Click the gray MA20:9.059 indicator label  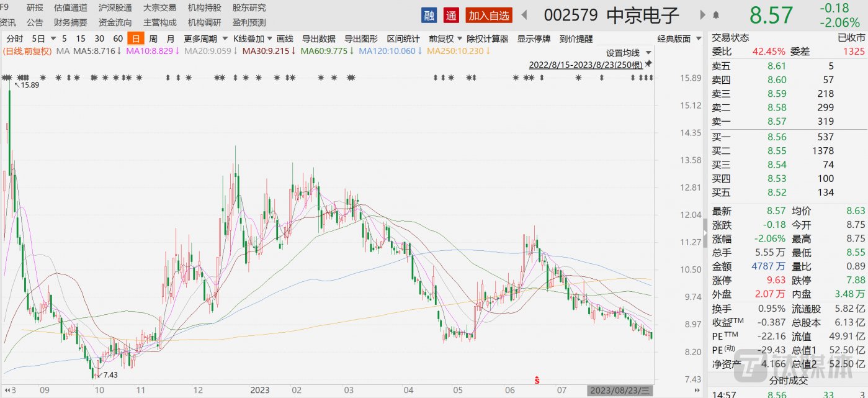[x=211, y=50]
